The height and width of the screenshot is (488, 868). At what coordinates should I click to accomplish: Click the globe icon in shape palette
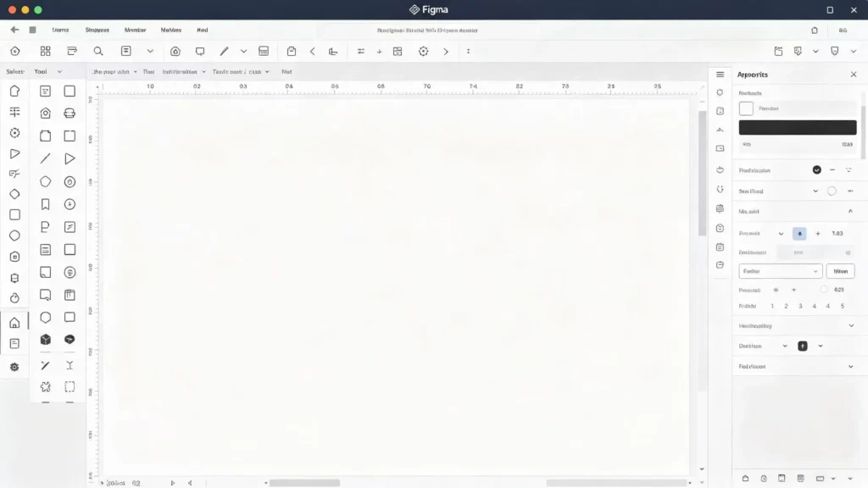click(x=70, y=272)
